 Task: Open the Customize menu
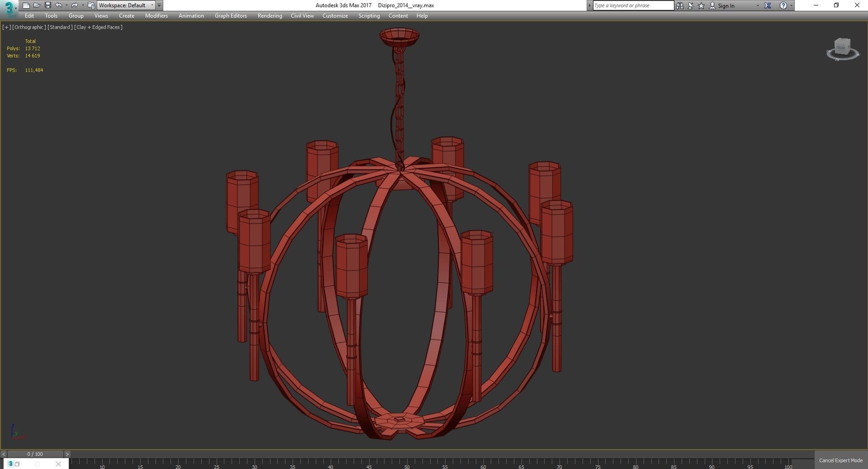pyautogui.click(x=335, y=16)
